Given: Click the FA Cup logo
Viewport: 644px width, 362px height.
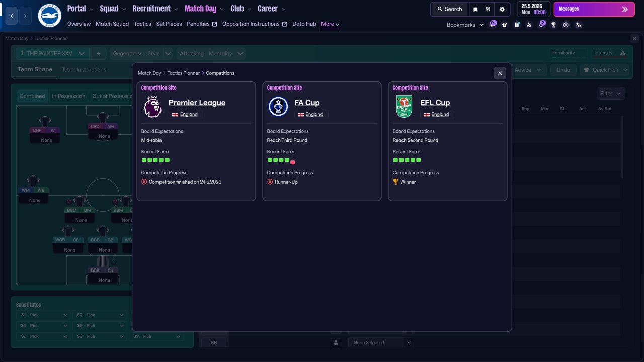Looking at the screenshot, I should pos(278,107).
